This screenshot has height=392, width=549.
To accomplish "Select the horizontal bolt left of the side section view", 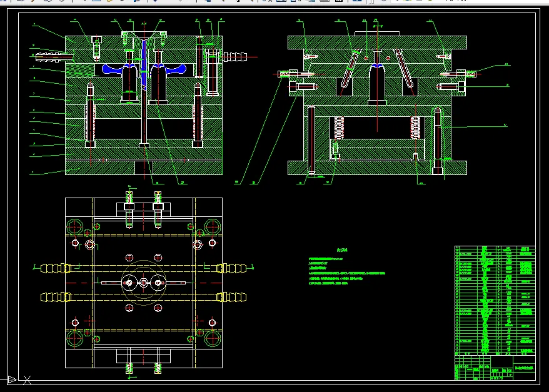I will point(303,87).
